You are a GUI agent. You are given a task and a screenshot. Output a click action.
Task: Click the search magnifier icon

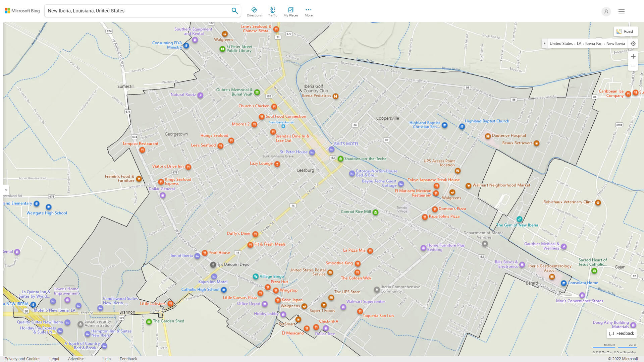click(234, 11)
